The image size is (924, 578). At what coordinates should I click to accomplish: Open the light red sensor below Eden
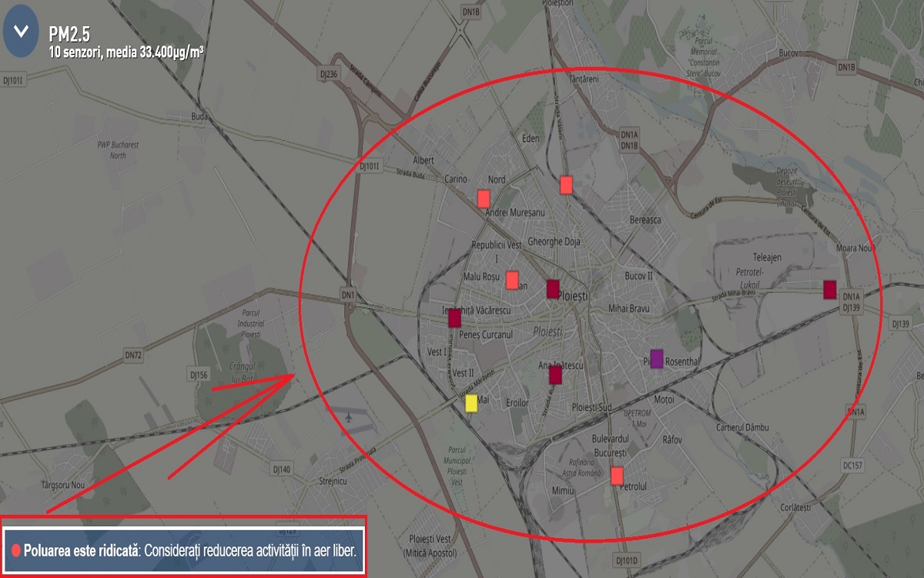(566, 185)
